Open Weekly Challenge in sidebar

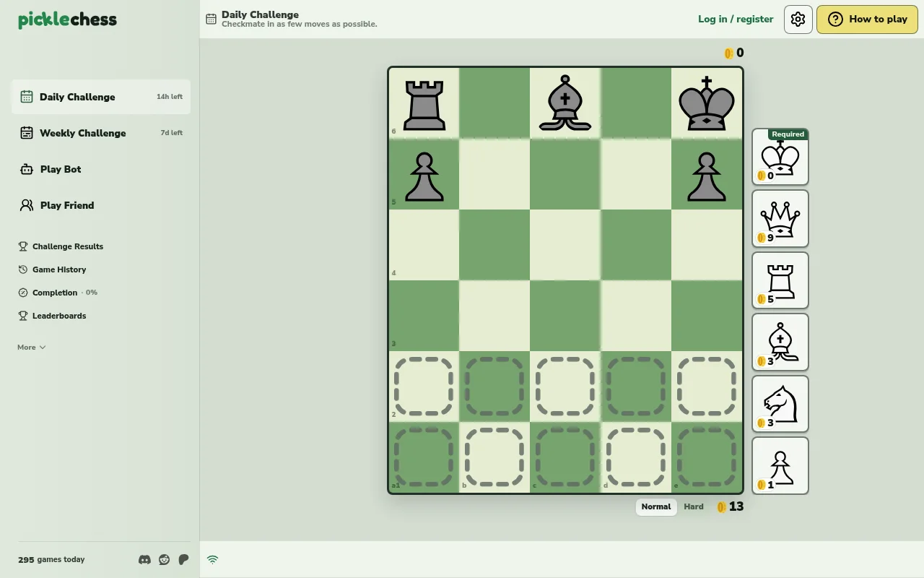click(x=101, y=133)
